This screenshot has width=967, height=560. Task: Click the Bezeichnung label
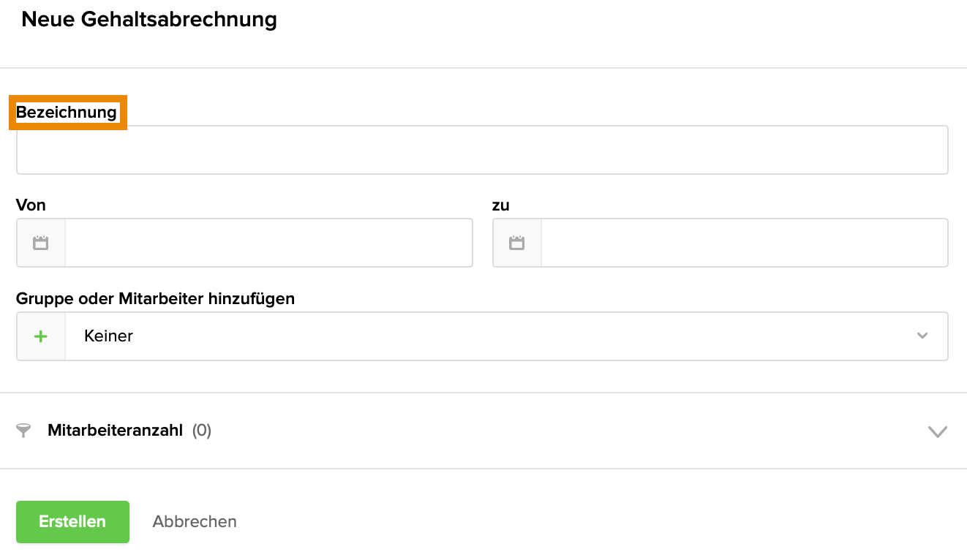pyautogui.click(x=67, y=113)
